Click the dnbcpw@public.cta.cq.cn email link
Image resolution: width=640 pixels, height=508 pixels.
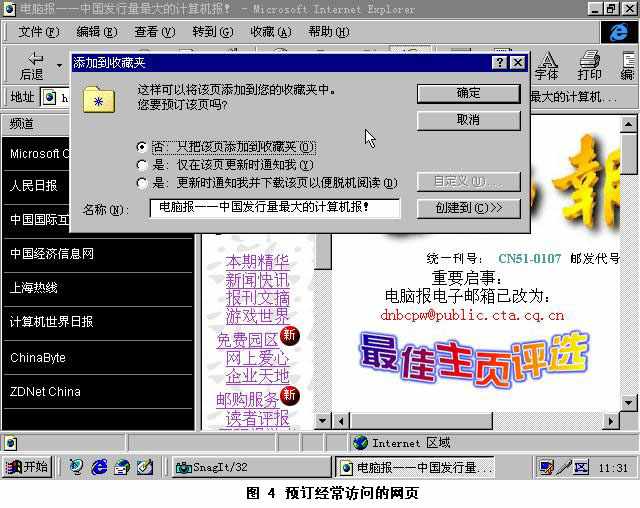tap(472, 315)
